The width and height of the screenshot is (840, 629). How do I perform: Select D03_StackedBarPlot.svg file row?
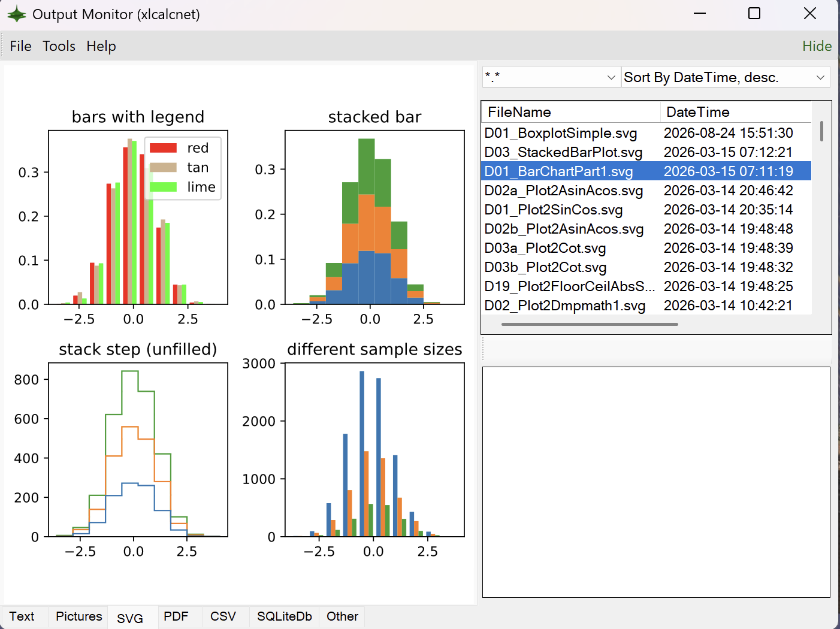[646, 152]
